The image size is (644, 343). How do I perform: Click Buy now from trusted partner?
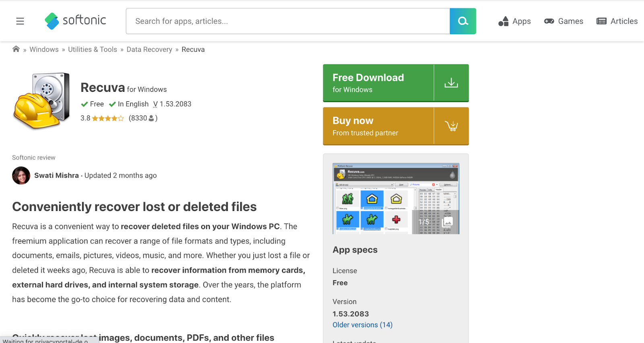click(x=396, y=126)
